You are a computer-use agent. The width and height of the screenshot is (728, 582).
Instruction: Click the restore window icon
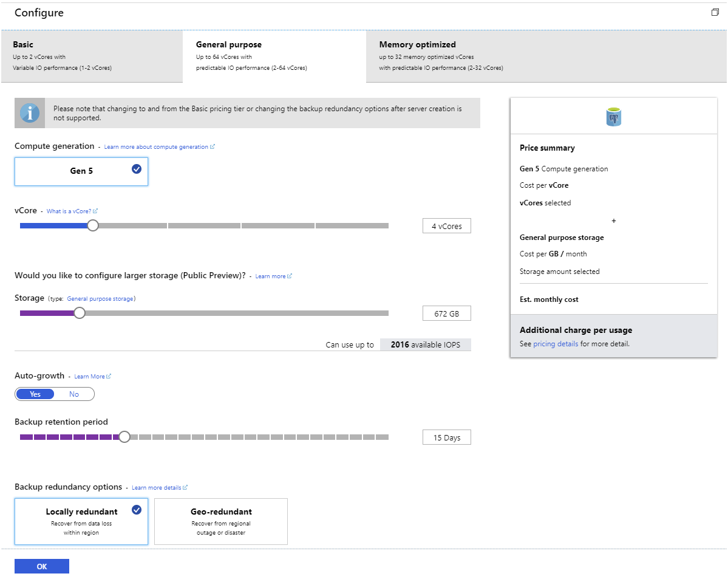pyautogui.click(x=715, y=12)
